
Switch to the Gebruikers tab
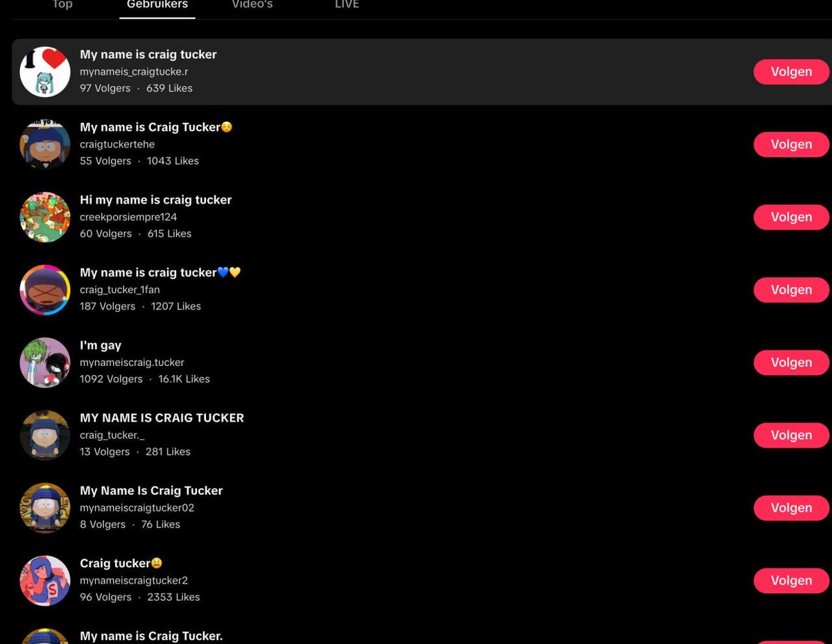(157, 5)
